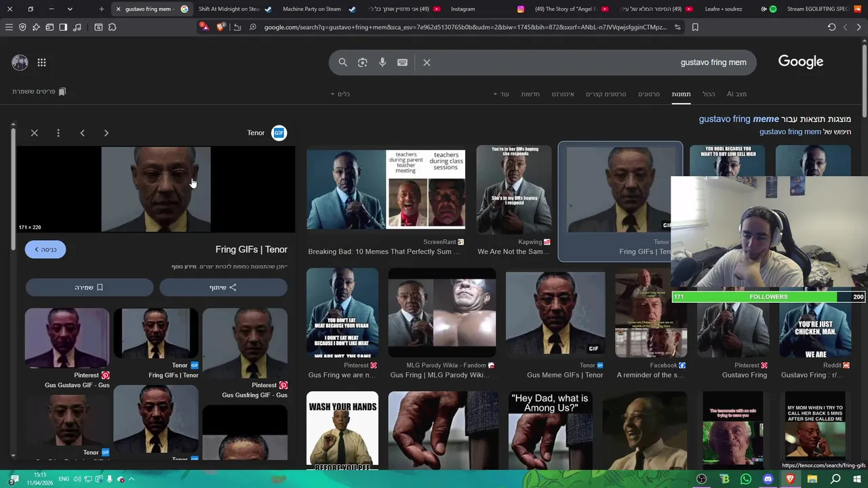Click the Share button in preview
This screenshot has width=868, height=488.
(x=223, y=287)
